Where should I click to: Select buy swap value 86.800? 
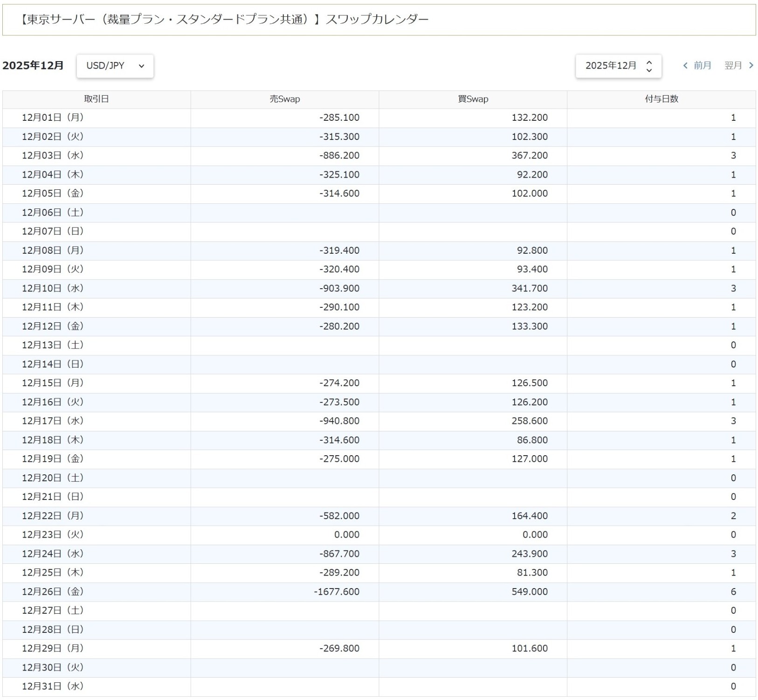[x=532, y=440]
